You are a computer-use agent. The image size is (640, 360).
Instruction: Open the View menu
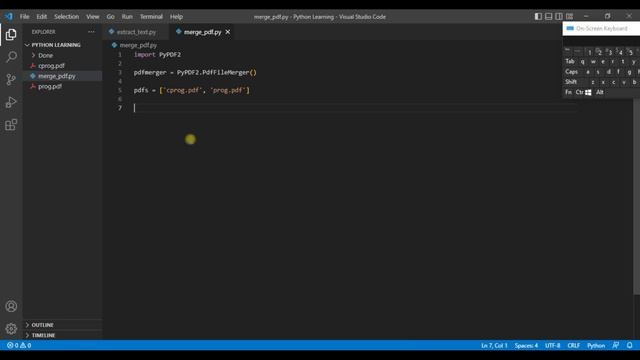coord(93,17)
